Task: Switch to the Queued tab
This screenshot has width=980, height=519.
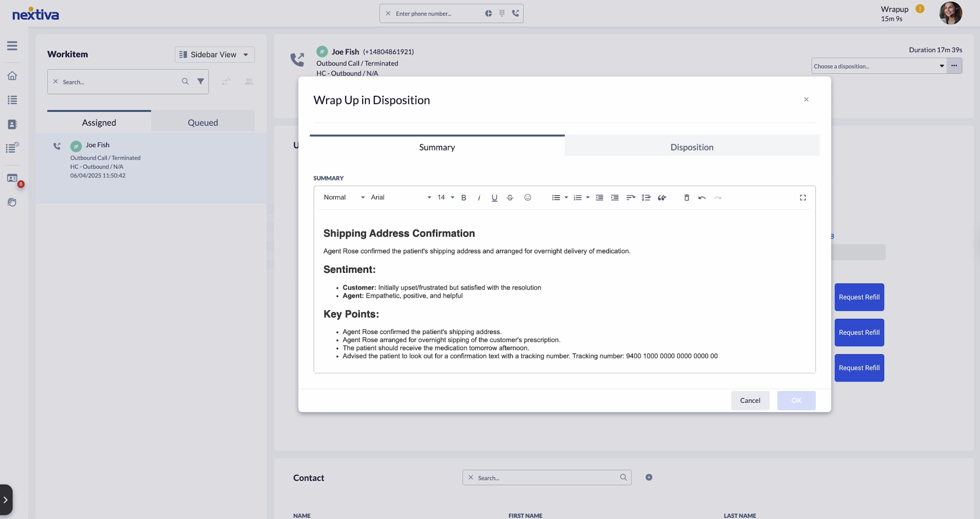Action: [x=203, y=123]
